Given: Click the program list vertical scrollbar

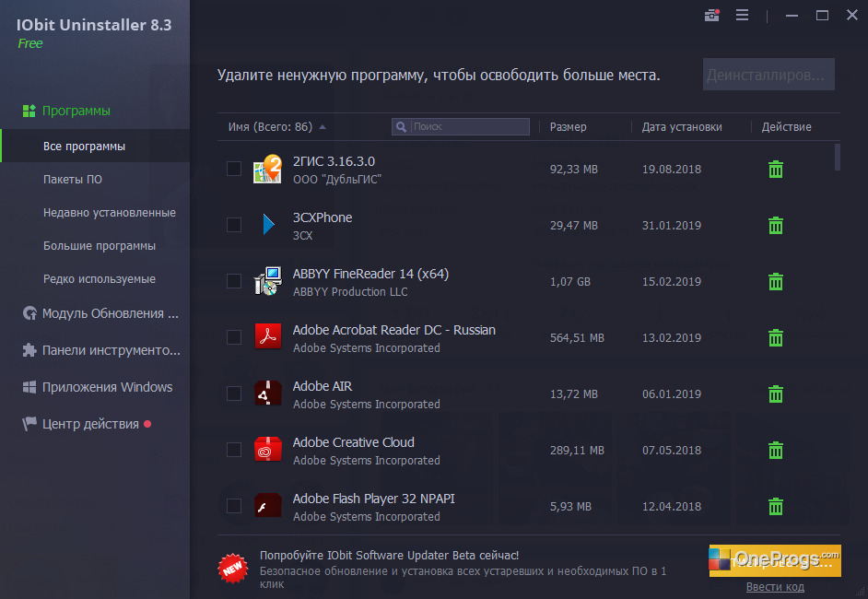Looking at the screenshot, I should (x=837, y=158).
